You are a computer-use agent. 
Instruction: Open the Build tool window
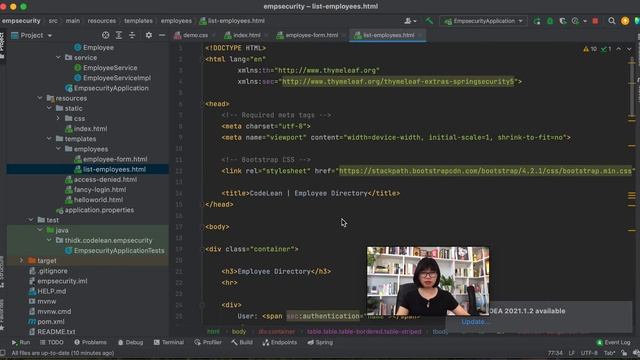(x=242, y=342)
